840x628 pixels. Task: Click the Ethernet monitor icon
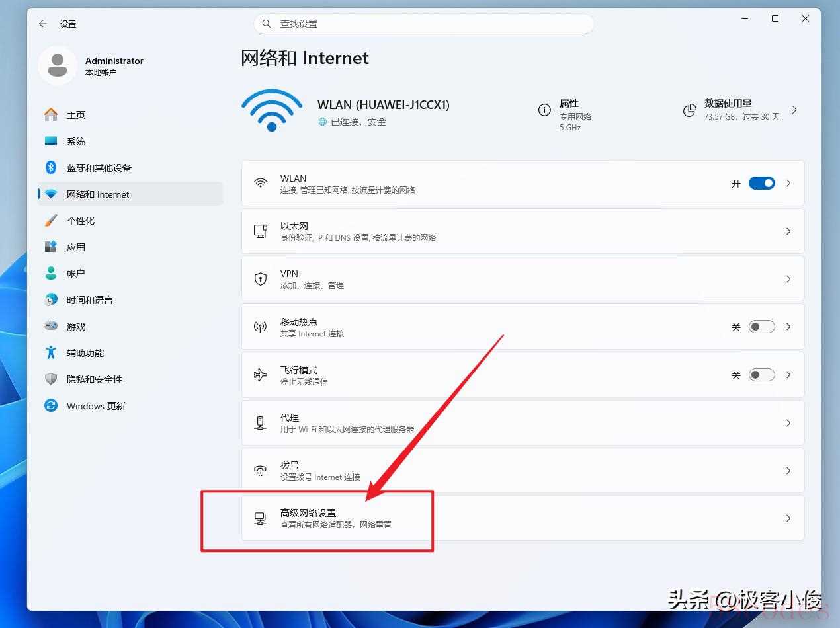[261, 231]
